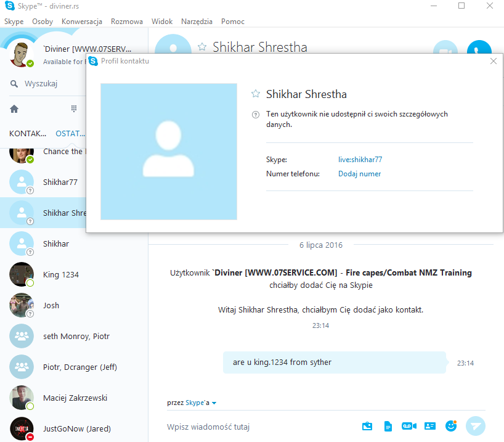The width and height of the screenshot is (504, 442).
Task: Click Josh avatar picture
Action: tap(22, 305)
